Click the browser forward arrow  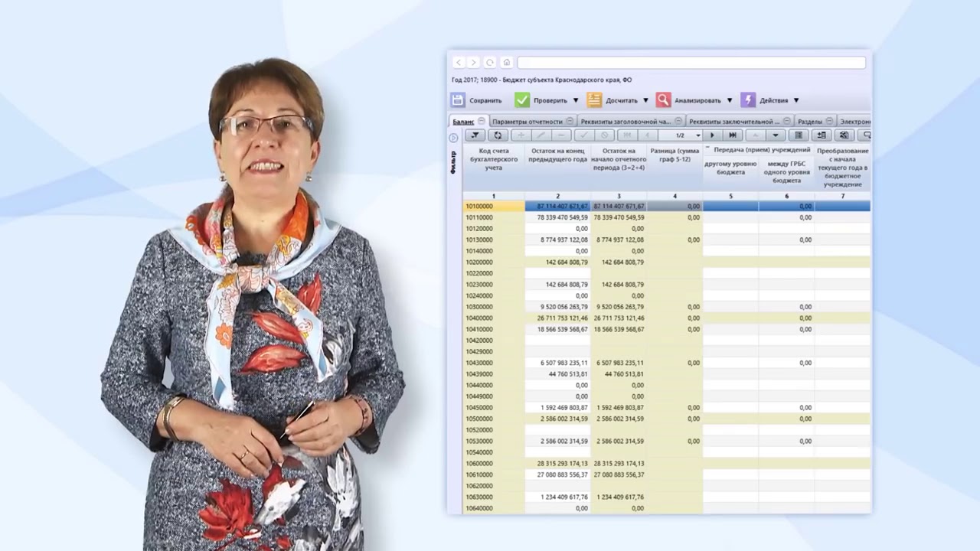473,63
